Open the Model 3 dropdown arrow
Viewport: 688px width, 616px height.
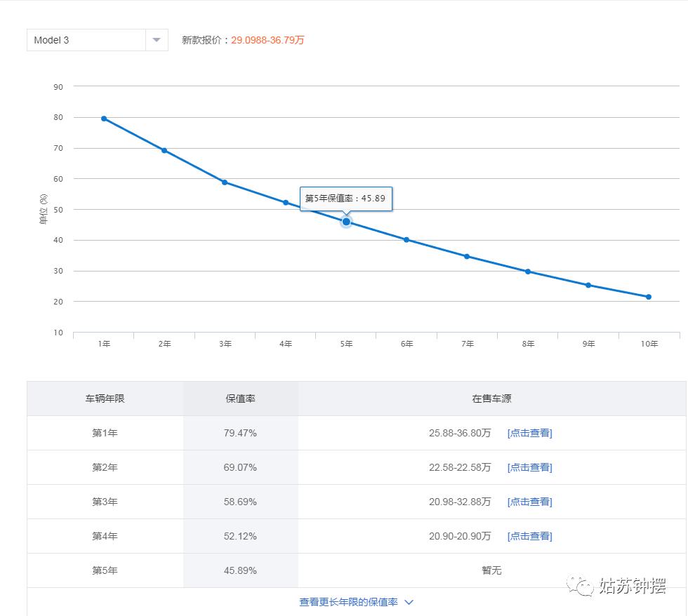(157, 40)
